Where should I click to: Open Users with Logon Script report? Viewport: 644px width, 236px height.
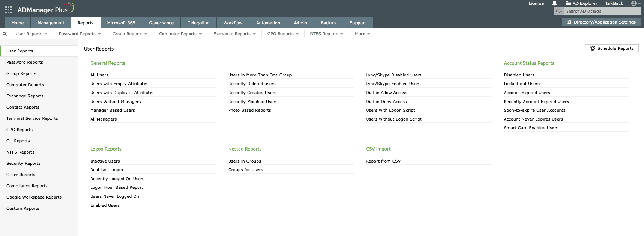[x=390, y=110]
